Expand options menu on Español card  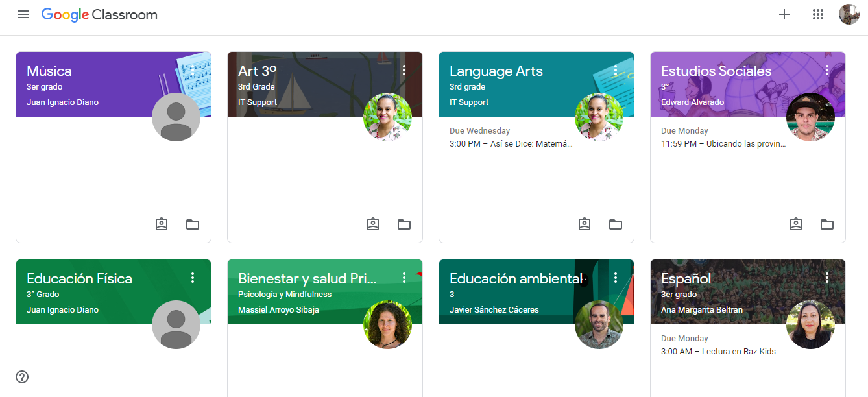(827, 278)
